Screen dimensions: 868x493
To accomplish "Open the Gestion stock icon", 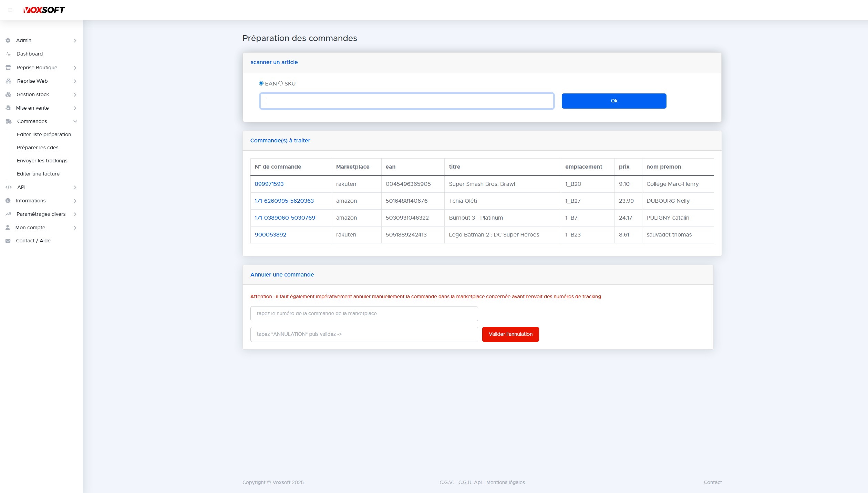I will click(x=8, y=94).
